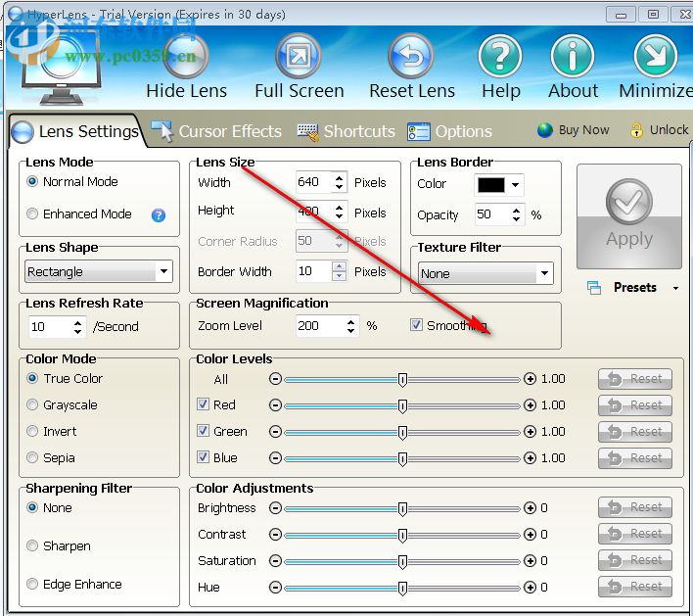Increase Hue with plus icon
Image resolution: width=693 pixels, height=616 pixels.
tap(530, 588)
